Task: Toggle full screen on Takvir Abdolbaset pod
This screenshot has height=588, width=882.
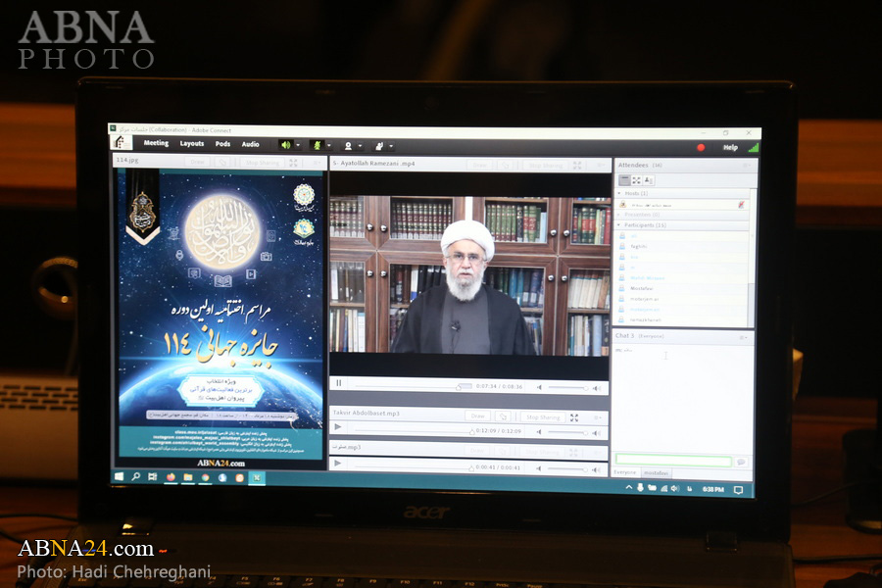Action: (574, 416)
